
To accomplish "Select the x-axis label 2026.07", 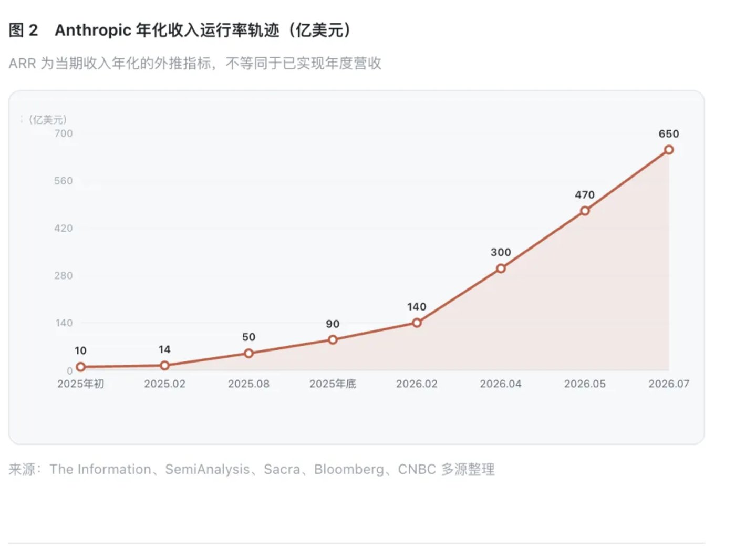I will [x=669, y=384].
